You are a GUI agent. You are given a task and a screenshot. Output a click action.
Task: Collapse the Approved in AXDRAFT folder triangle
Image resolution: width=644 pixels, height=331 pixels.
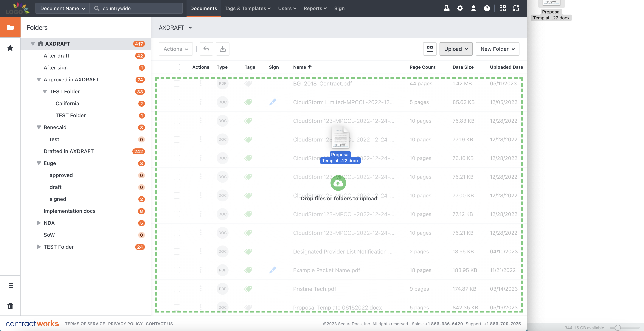pyautogui.click(x=39, y=80)
